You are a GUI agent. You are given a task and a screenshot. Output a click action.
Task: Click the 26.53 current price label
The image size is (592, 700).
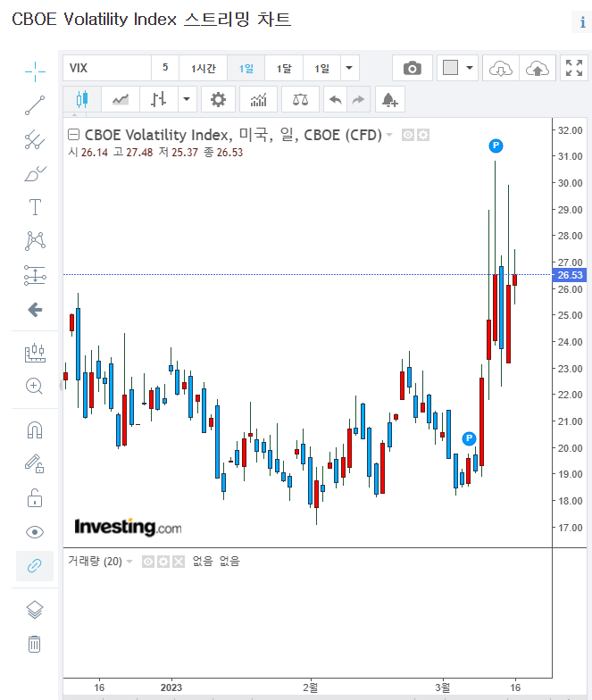(570, 275)
